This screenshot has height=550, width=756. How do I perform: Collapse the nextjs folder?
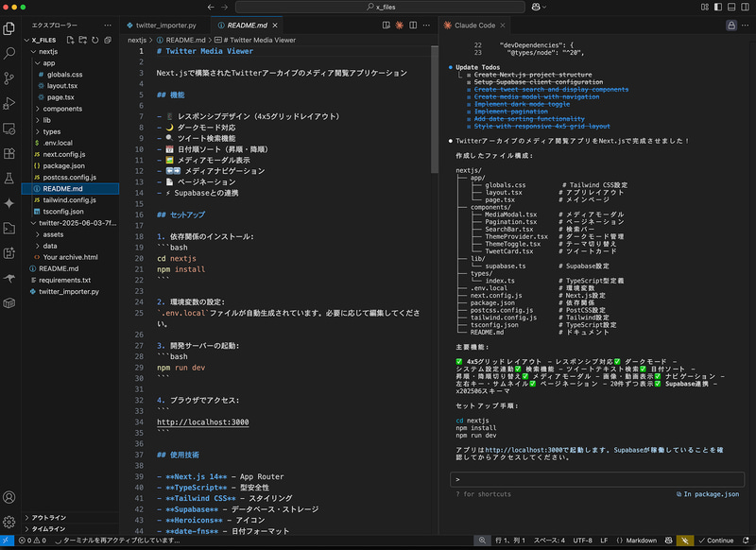click(x=49, y=52)
